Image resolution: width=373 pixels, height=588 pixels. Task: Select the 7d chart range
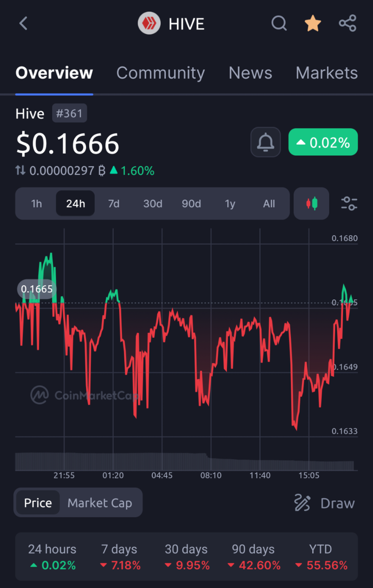[114, 204]
